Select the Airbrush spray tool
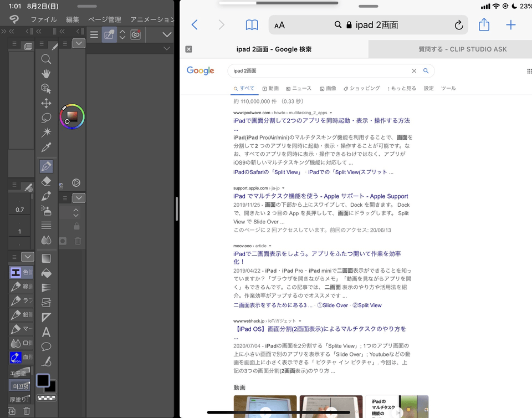Image resolution: width=532 pixels, height=418 pixels. 46,210
